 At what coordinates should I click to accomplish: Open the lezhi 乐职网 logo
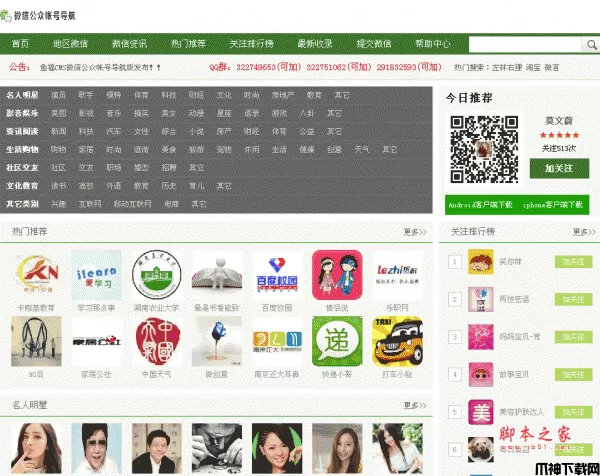coord(397,275)
